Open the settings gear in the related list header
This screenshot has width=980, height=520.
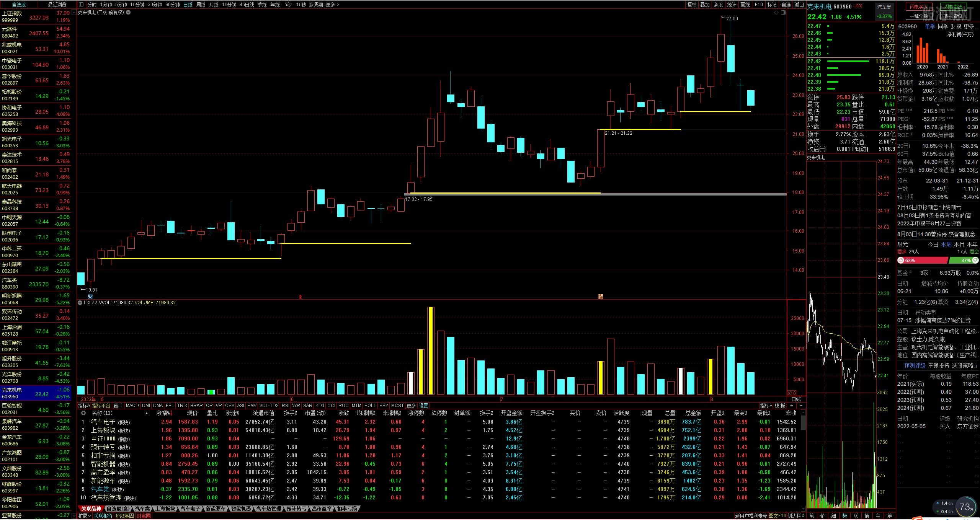pos(83,413)
